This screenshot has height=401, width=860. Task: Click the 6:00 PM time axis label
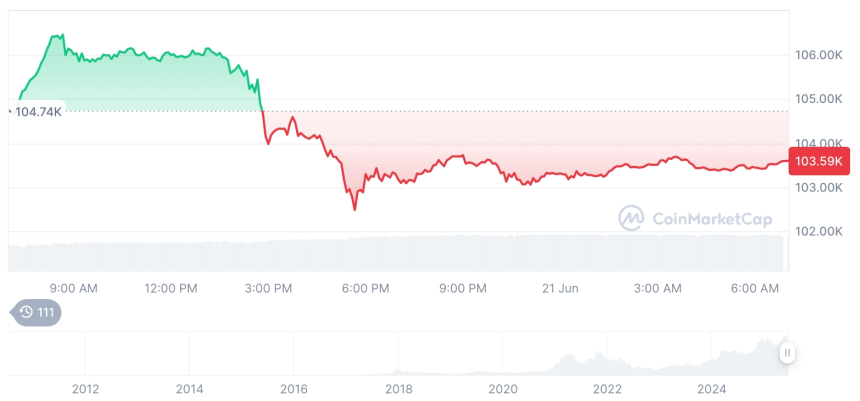tap(365, 288)
